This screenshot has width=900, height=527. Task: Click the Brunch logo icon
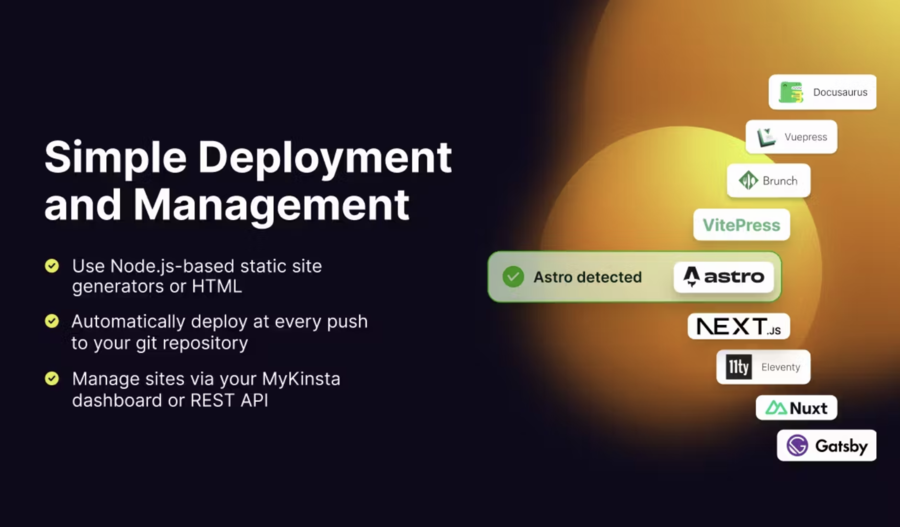click(748, 181)
